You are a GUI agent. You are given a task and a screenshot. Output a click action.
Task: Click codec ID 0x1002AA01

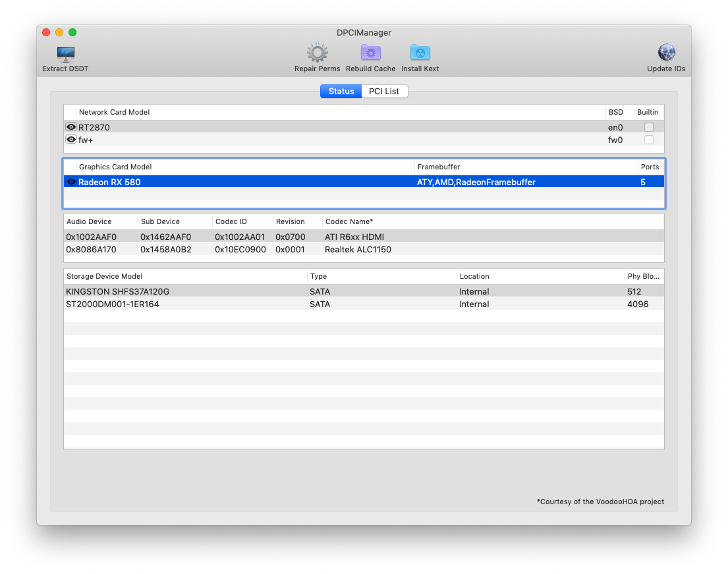240,237
